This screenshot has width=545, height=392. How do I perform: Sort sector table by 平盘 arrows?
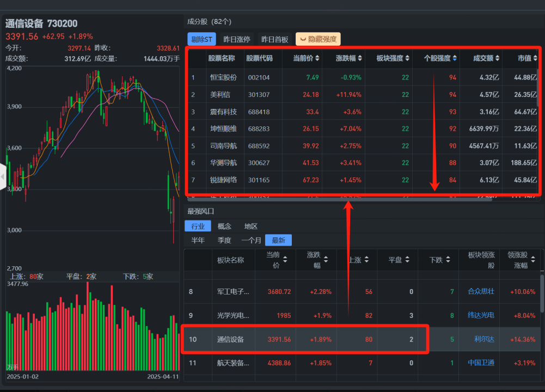tap(407, 260)
